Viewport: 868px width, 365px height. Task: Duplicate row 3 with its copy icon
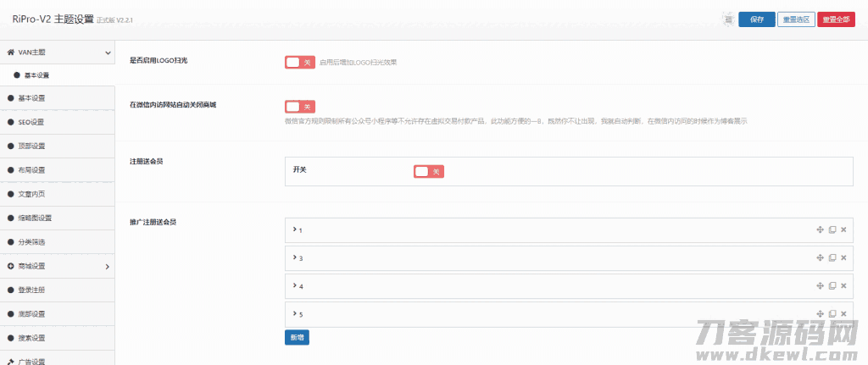pos(832,257)
